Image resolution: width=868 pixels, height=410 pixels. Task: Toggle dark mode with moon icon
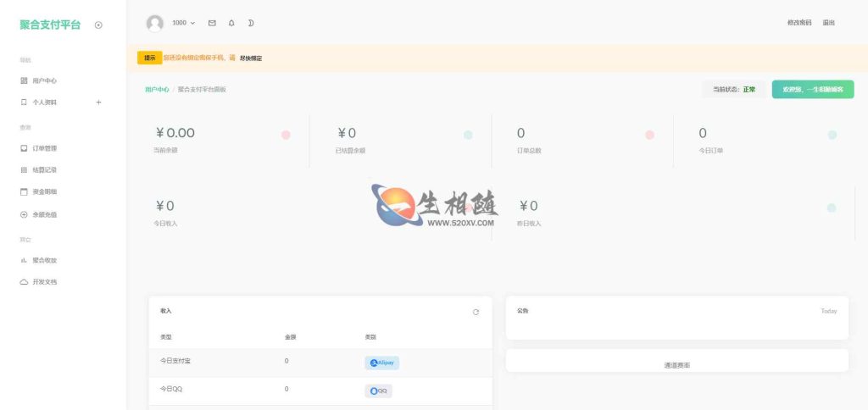coord(251,23)
